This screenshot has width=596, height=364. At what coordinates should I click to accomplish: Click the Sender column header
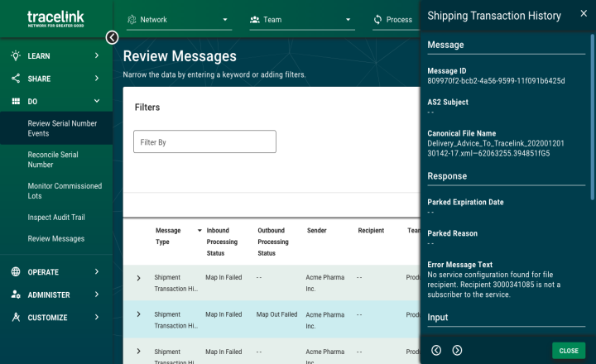tap(316, 230)
